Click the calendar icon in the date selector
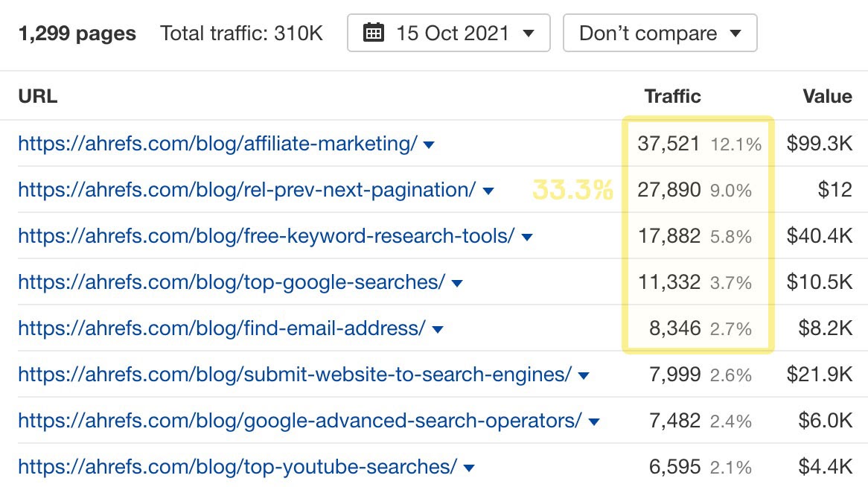Screen dimensions: 868x487 pyautogui.click(x=374, y=32)
